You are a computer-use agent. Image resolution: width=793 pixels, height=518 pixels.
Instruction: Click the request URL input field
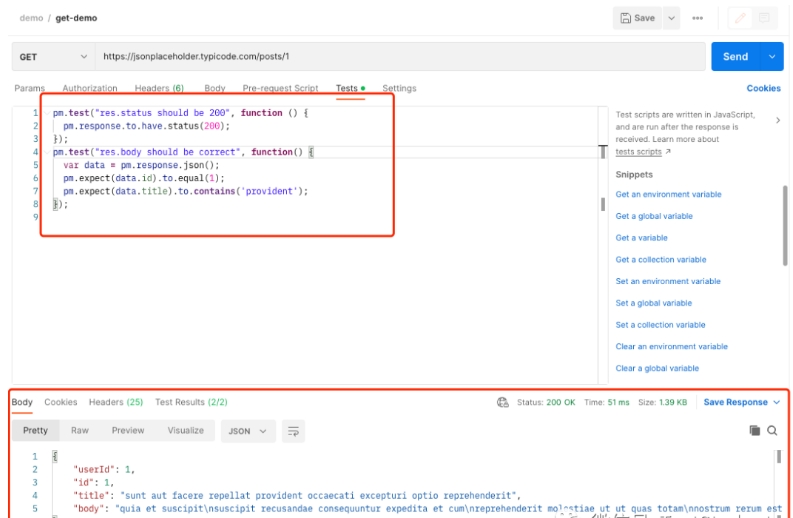(x=400, y=57)
